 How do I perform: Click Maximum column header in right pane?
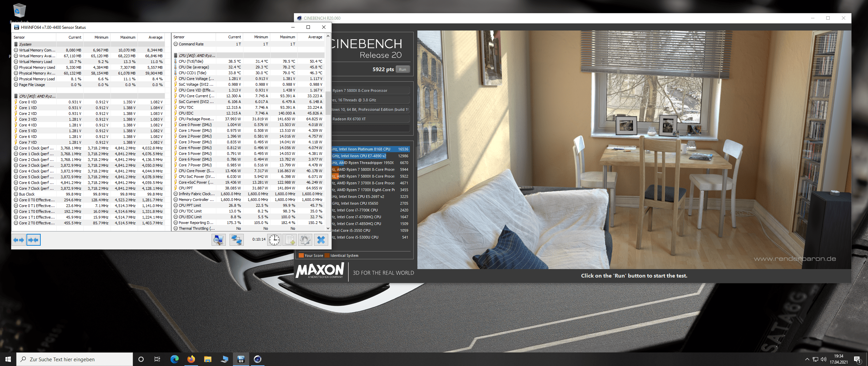pos(284,37)
